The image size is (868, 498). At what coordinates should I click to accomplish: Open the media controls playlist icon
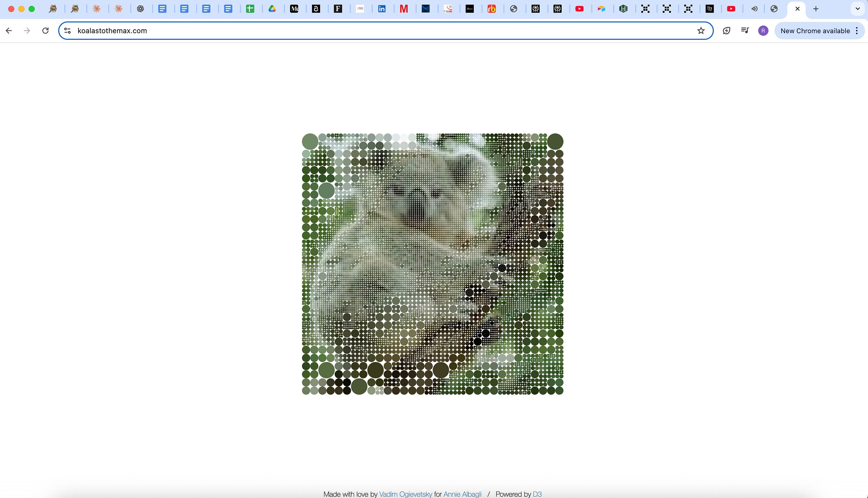click(745, 31)
